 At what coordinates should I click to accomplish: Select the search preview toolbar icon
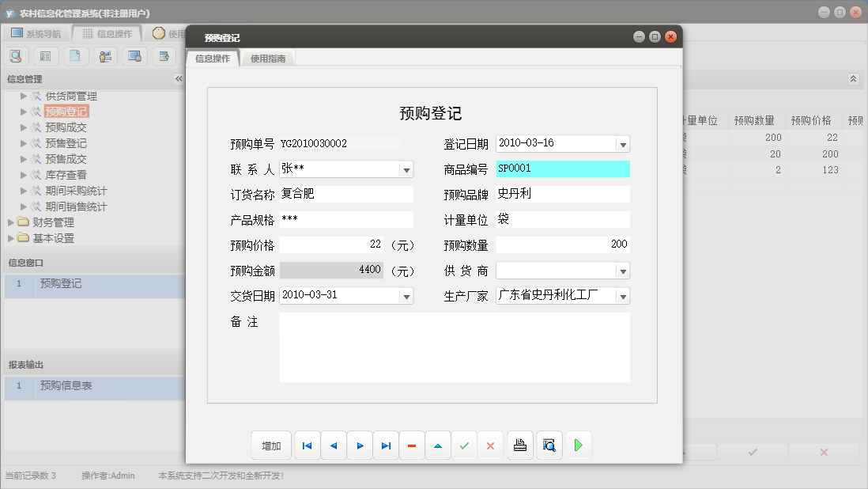pos(16,55)
